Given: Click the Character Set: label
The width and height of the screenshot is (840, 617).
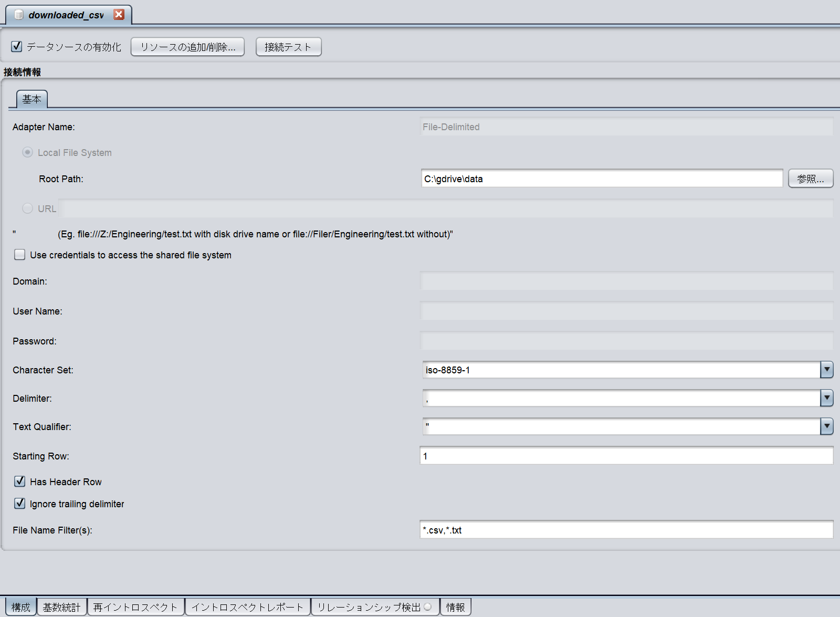Looking at the screenshot, I should pos(43,370).
